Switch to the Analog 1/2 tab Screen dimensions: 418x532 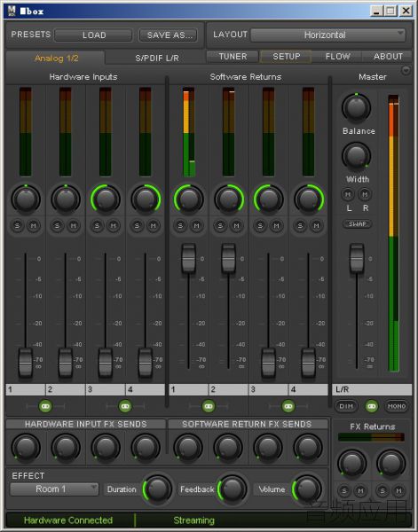(x=56, y=58)
